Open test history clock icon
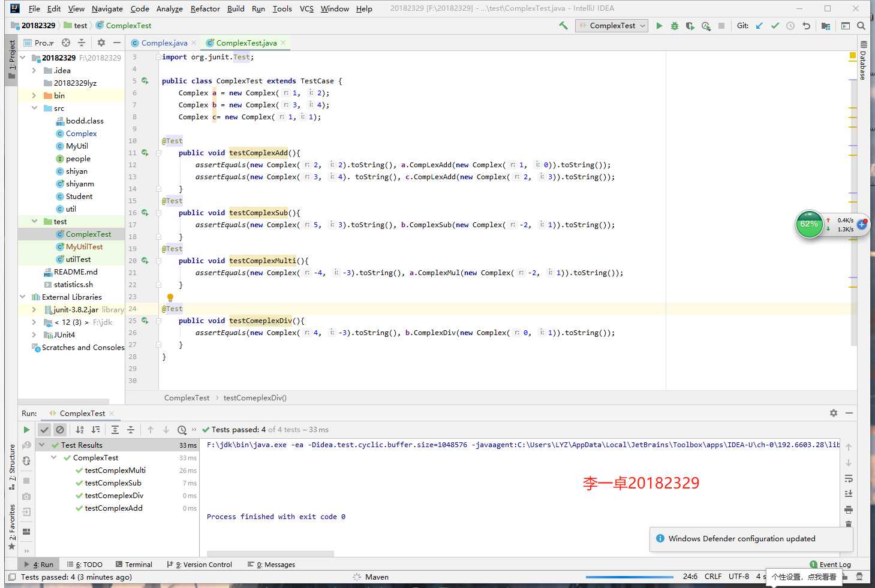The width and height of the screenshot is (875, 588). 182,430
